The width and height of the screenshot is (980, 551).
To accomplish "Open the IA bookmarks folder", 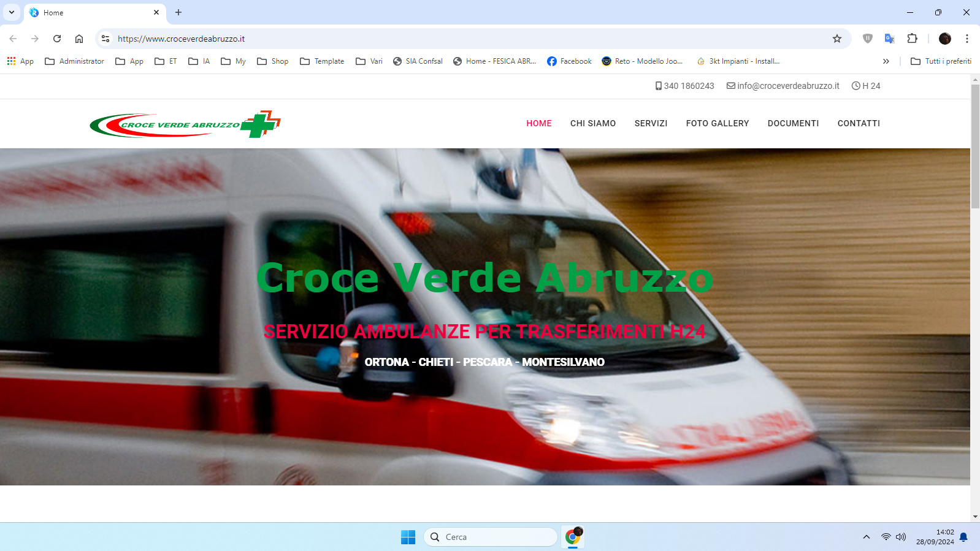I will (x=199, y=61).
